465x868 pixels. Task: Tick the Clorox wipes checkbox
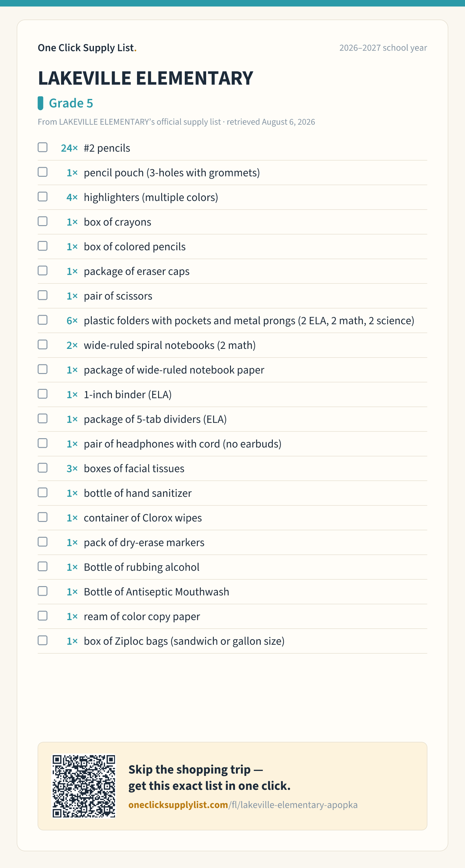click(x=42, y=517)
